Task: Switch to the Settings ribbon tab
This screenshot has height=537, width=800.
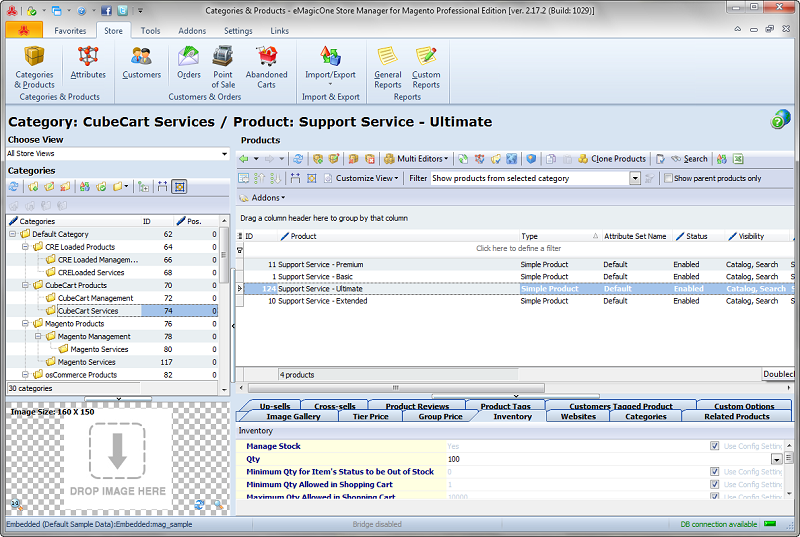Action: coord(238,31)
